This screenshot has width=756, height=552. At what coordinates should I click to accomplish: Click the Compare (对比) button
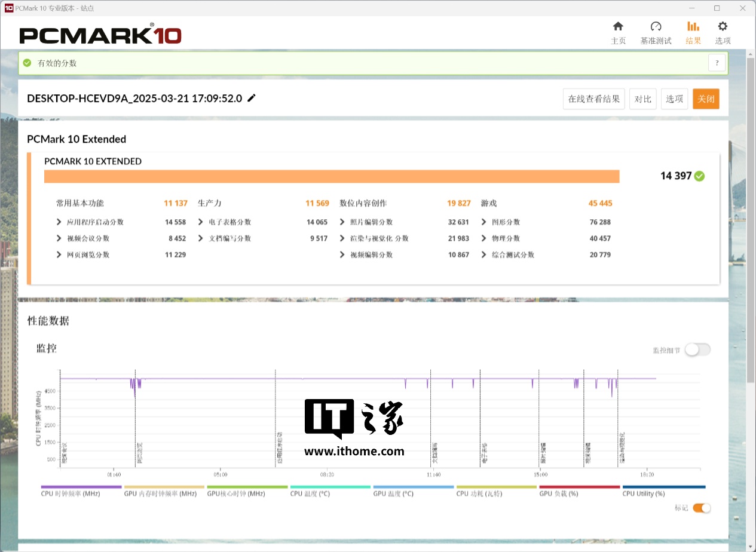point(642,99)
